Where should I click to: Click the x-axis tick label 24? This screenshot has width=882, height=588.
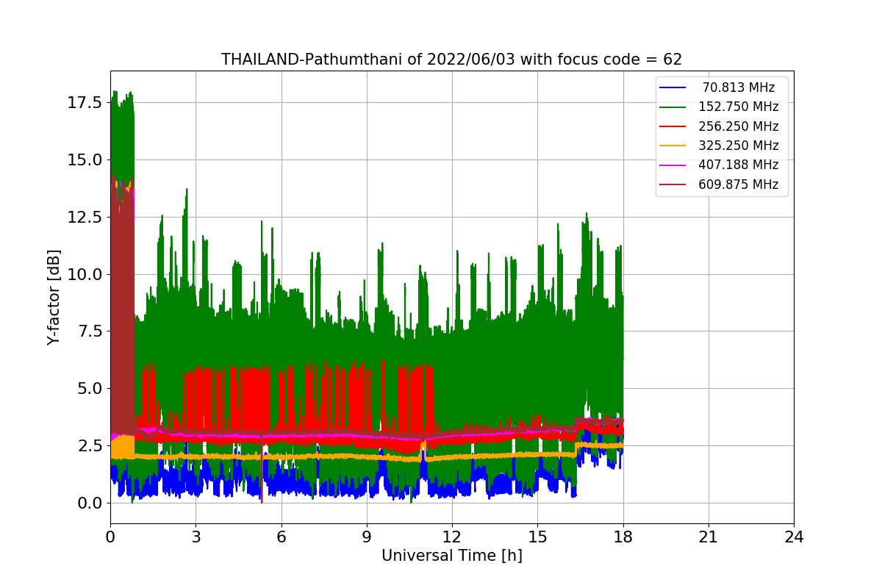tap(794, 537)
